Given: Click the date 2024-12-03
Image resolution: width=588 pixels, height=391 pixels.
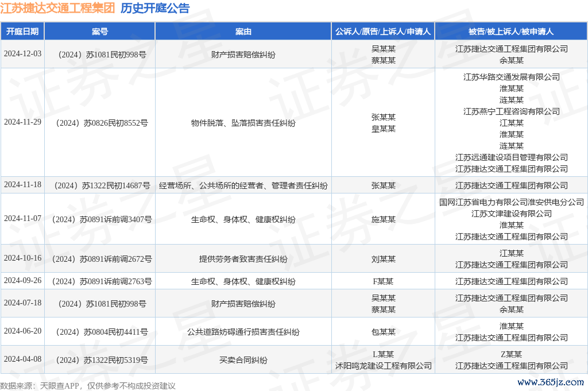Looking at the screenshot, I should coord(22,53).
